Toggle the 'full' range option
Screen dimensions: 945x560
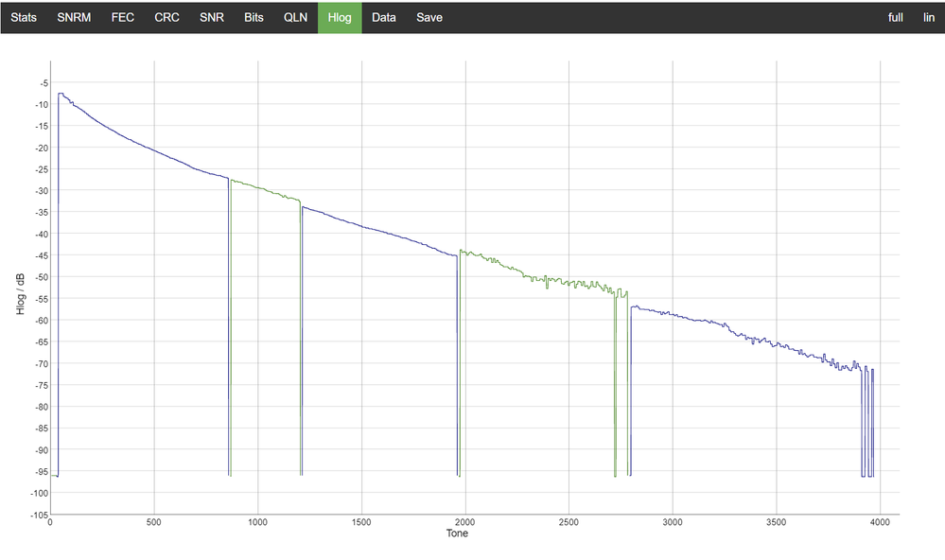tap(895, 17)
